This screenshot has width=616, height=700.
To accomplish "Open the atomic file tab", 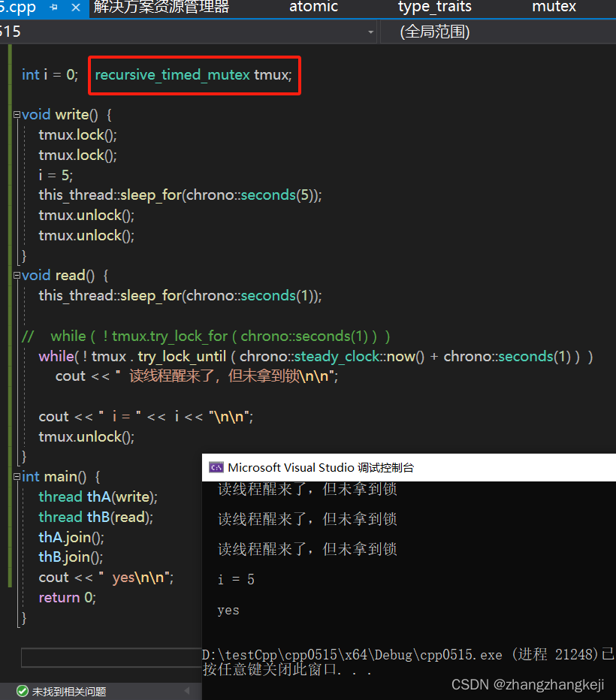I will pyautogui.click(x=313, y=7).
